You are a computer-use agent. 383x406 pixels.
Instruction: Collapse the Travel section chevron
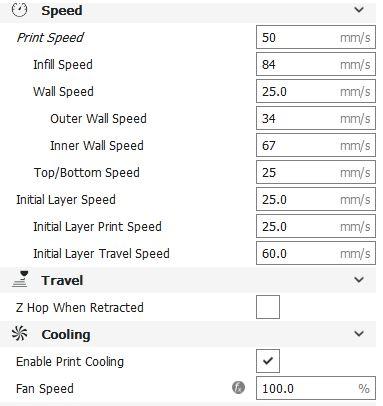[359, 280]
